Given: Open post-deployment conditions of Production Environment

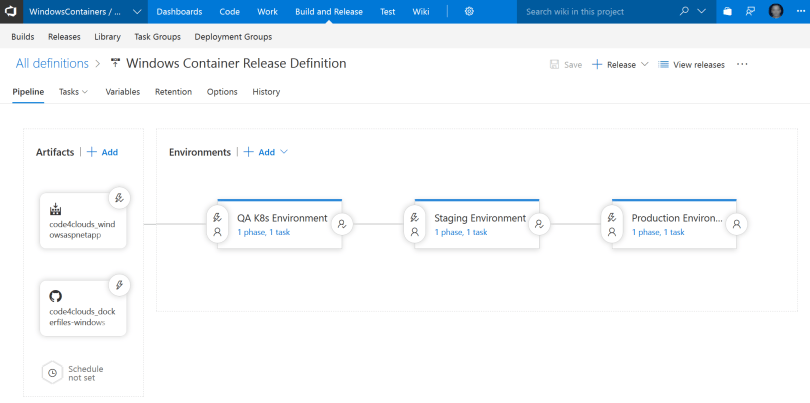Looking at the screenshot, I should pos(737,224).
